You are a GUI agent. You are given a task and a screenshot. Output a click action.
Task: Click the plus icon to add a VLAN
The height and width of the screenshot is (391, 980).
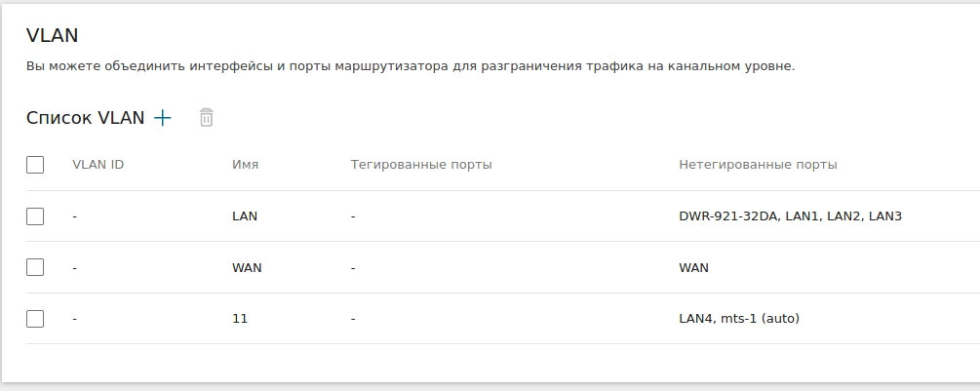[163, 118]
